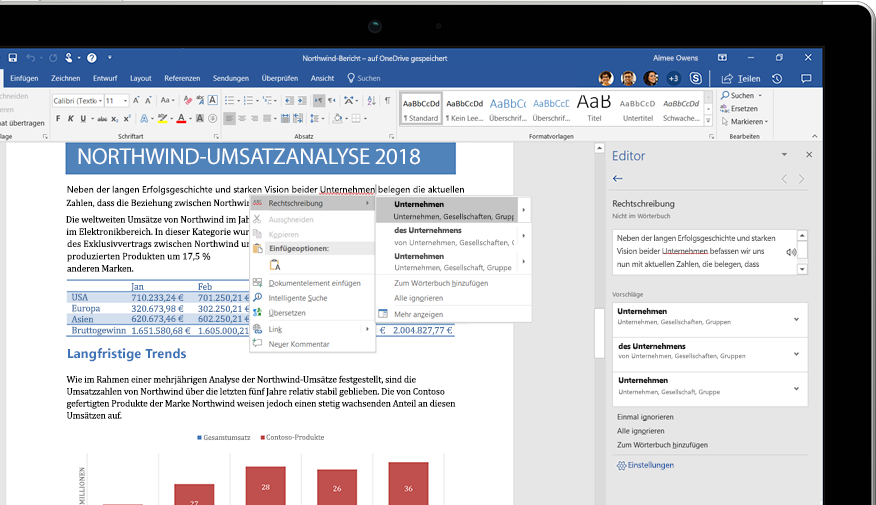Click Ersetzen in the ribbon
This screenshot has width=876, height=505.
click(x=739, y=108)
